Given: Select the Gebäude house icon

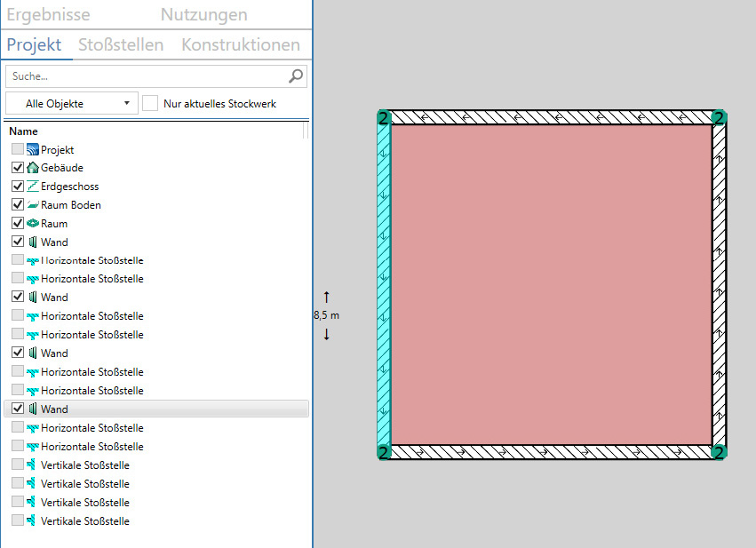Looking at the screenshot, I should click(33, 168).
